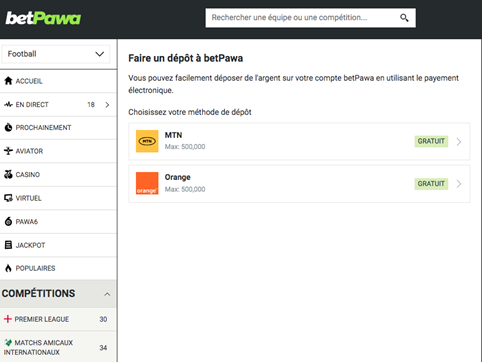
Task: Click the Casino cherries icon
Action: pyautogui.click(x=8, y=174)
